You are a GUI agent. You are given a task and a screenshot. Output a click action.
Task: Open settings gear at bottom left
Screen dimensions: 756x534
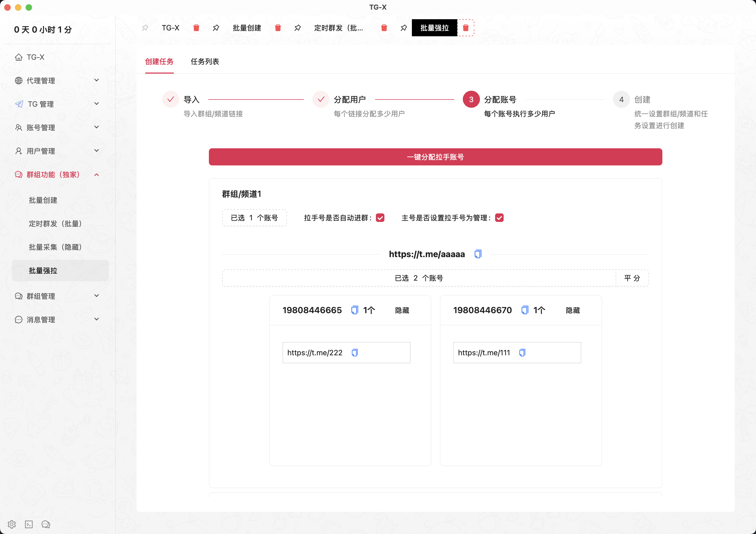click(x=12, y=524)
